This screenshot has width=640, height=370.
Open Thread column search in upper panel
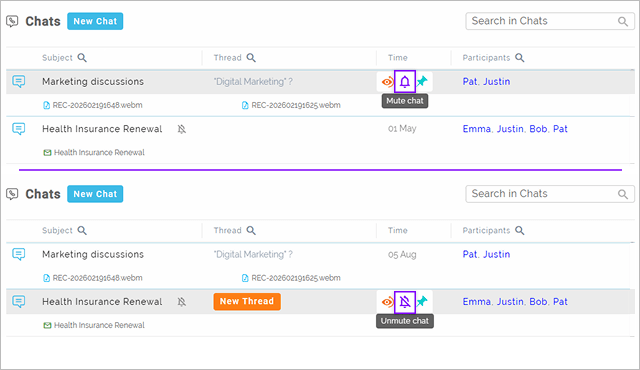pos(251,58)
